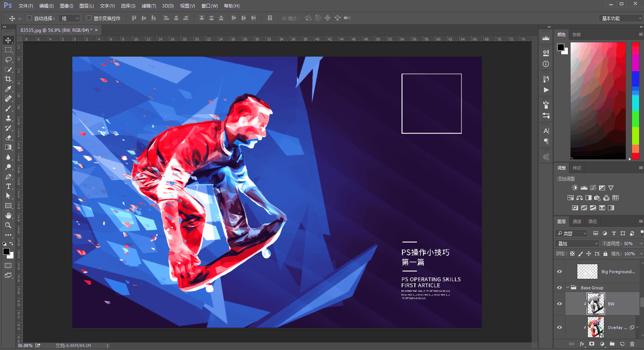Open the workspace switcher dropdown
This screenshot has width=644, height=350.
621,18
